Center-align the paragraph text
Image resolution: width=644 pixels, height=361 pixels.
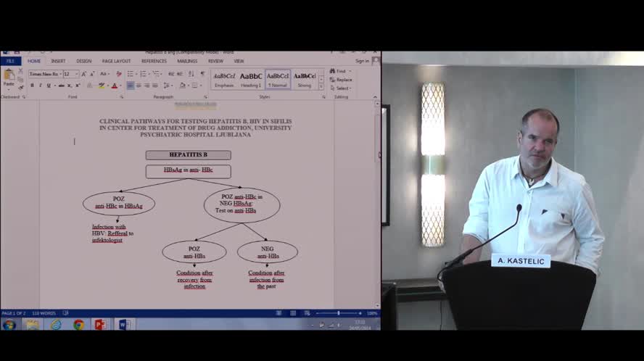coord(139,86)
